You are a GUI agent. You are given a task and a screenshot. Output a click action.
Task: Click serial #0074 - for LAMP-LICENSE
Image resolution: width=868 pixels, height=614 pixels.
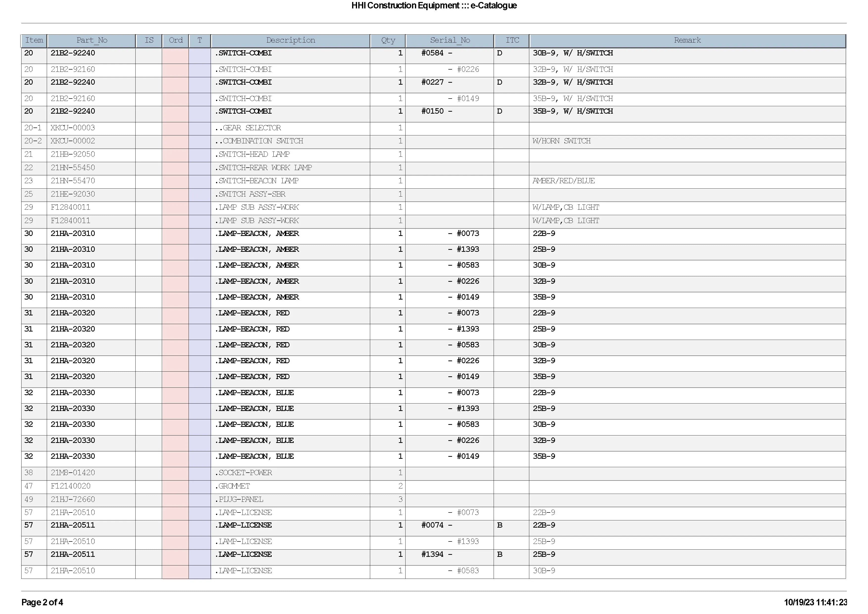(437, 525)
